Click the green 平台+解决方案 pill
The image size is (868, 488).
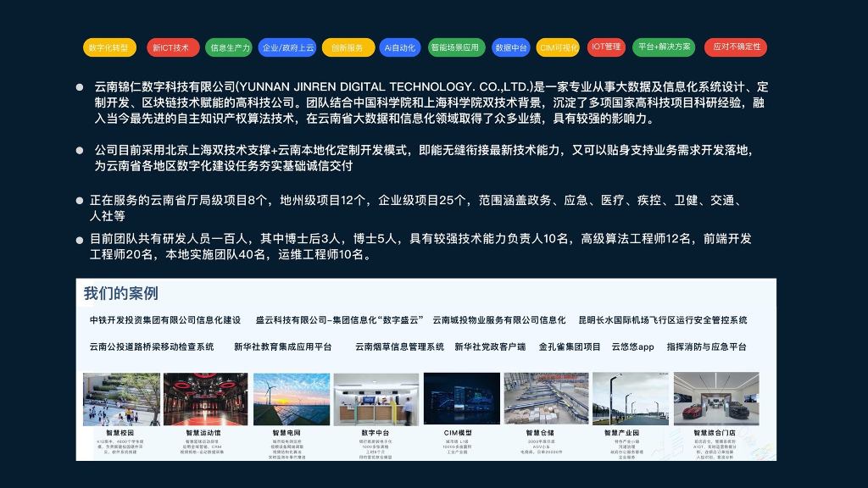pos(664,47)
